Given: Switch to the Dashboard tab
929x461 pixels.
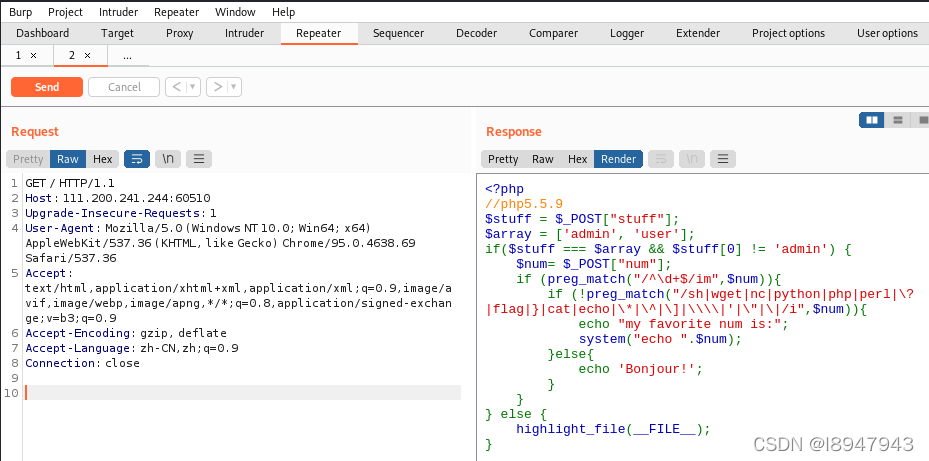Looking at the screenshot, I should (x=42, y=33).
